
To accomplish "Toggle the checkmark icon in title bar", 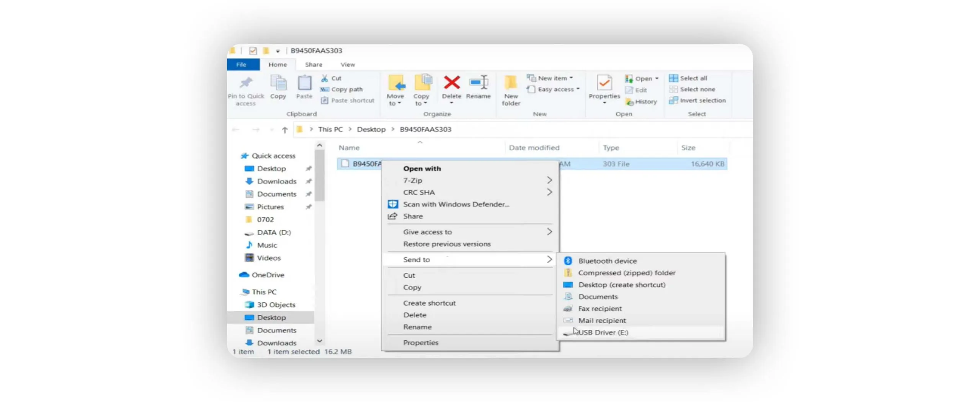I will pyautogui.click(x=253, y=50).
